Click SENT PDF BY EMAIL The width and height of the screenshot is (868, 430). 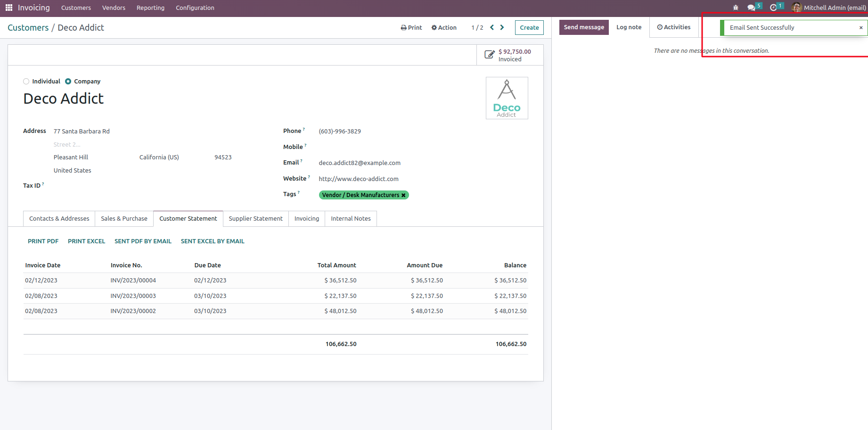click(143, 241)
